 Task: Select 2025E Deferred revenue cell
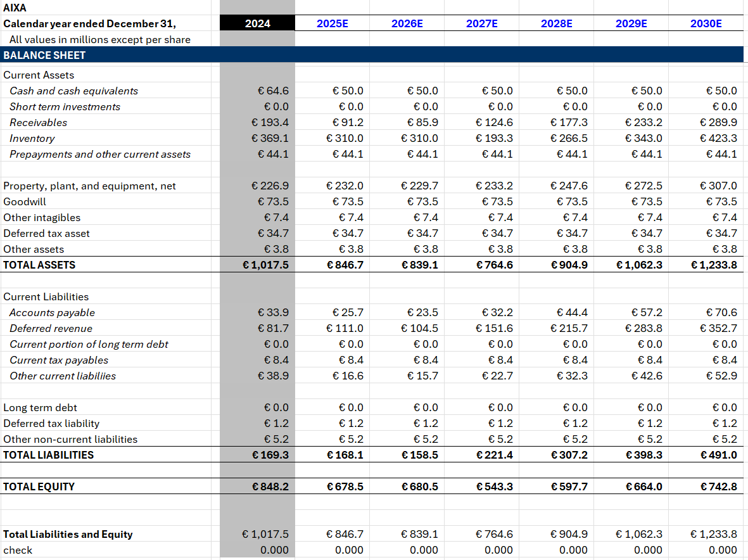tap(345, 328)
